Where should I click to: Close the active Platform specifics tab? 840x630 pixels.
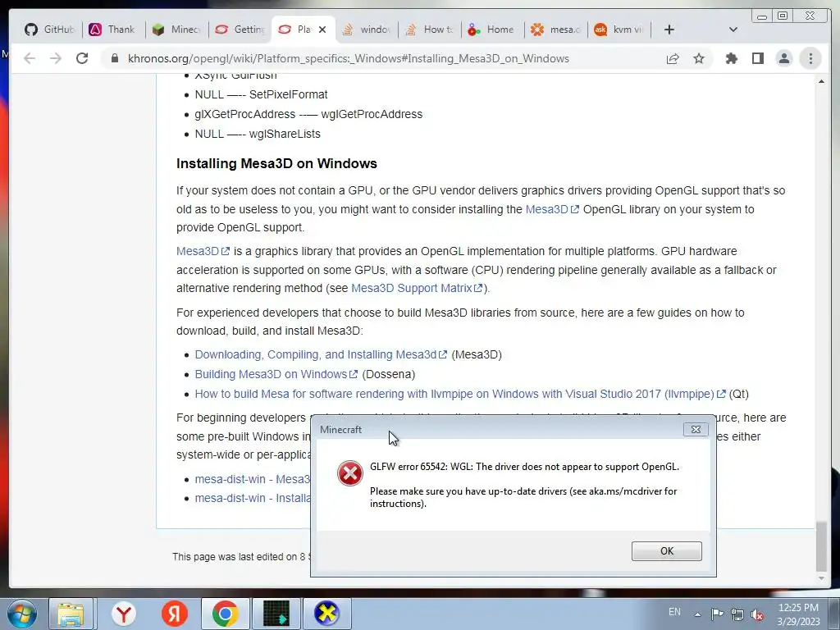322,30
